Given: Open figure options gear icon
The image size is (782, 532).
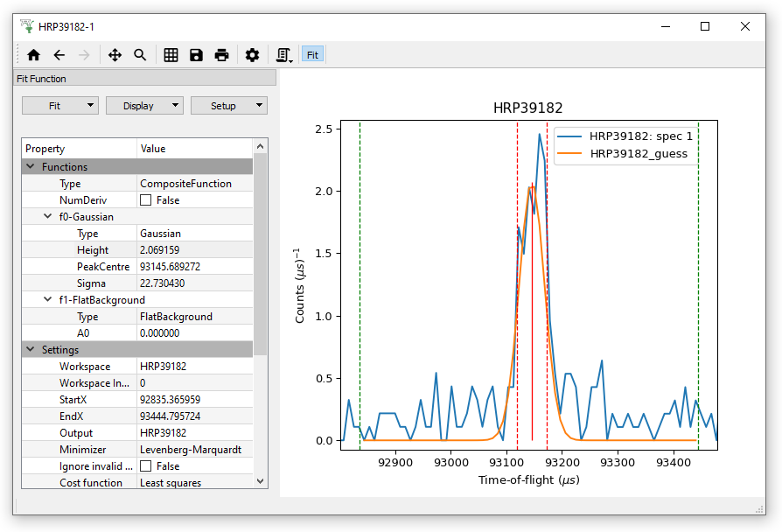Looking at the screenshot, I should pos(252,55).
